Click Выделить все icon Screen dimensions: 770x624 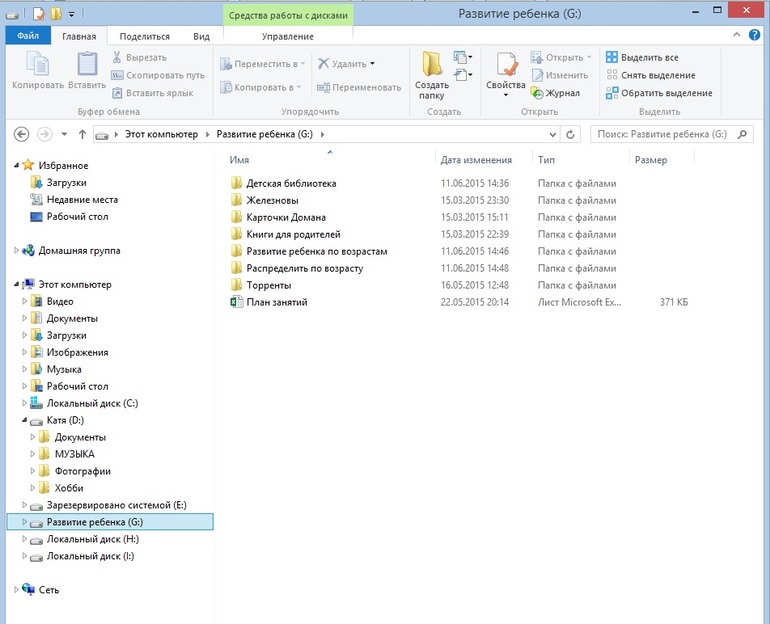(611, 57)
